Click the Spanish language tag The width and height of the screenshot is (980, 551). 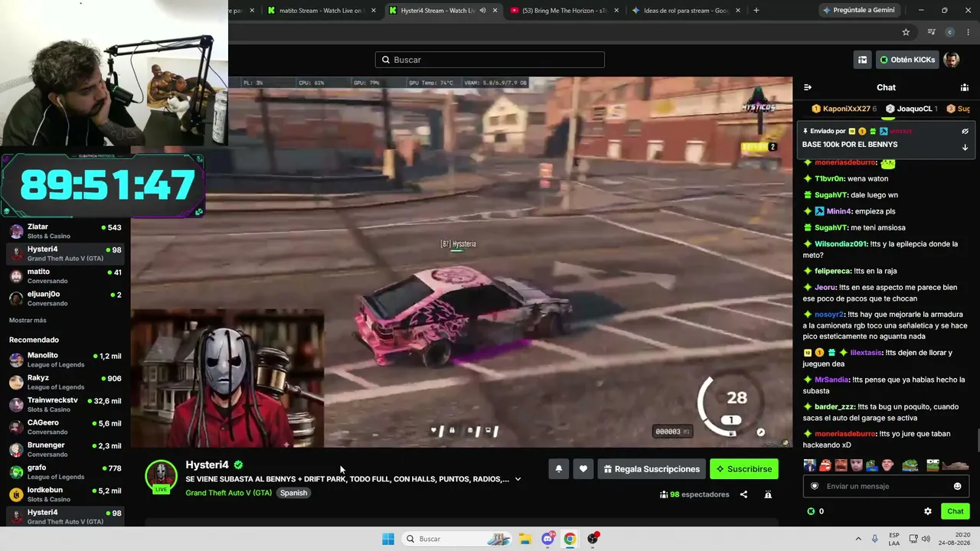click(293, 493)
